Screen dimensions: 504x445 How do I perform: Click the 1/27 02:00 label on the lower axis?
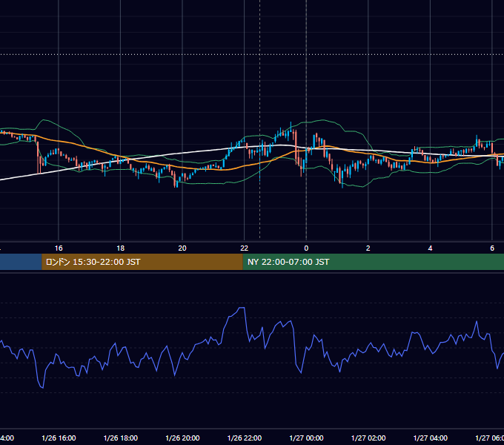[368, 438]
